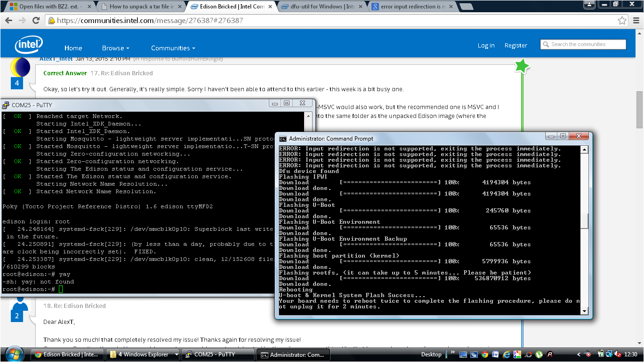Click Chrome's forward arrow
The width and height of the screenshot is (644, 362).
(23, 21)
